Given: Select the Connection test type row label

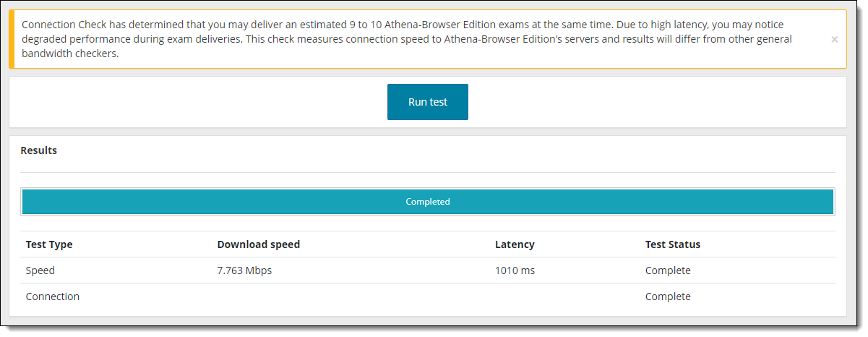Looking at the screenshot, I should click(53, 297).
